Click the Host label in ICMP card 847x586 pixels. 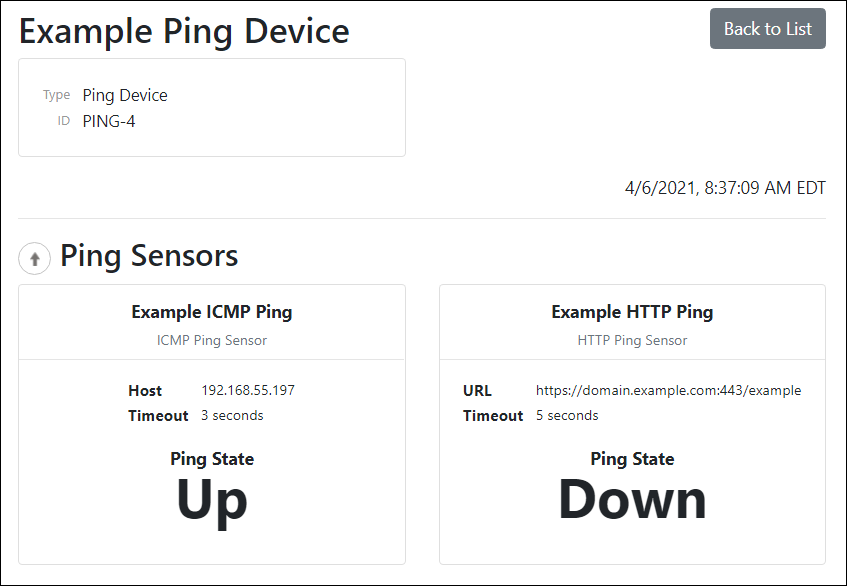(x=145, y=391)
